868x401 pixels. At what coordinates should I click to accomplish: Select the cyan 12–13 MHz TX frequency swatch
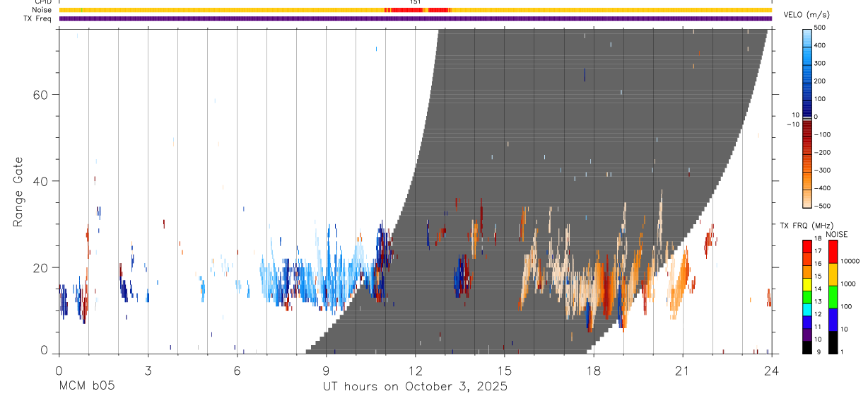(x=807, y=308)
